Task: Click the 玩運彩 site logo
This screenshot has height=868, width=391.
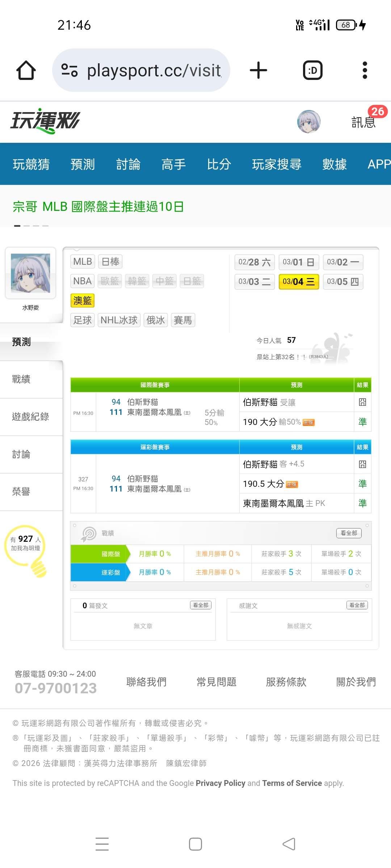Action: click(45, 121)
